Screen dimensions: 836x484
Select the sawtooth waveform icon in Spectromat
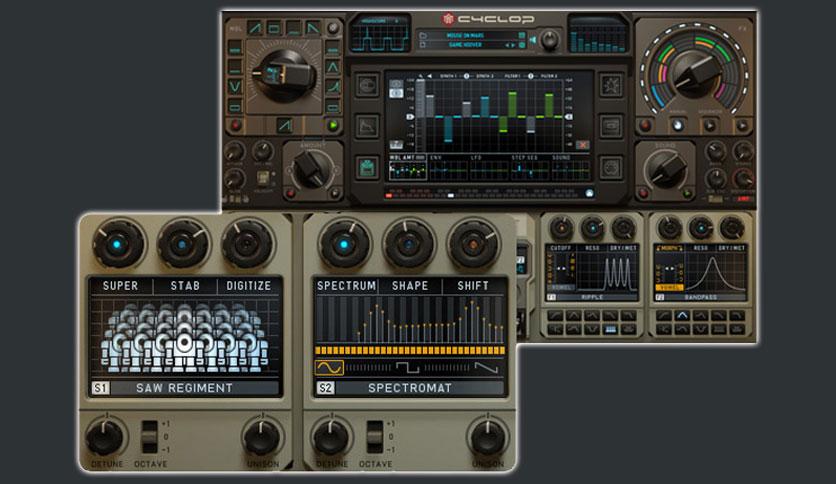coord(486,367)
